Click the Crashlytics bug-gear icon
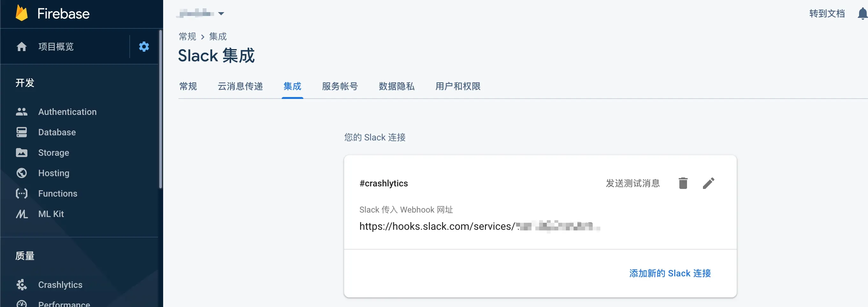The image size is (868, 307). pos(22,285)
